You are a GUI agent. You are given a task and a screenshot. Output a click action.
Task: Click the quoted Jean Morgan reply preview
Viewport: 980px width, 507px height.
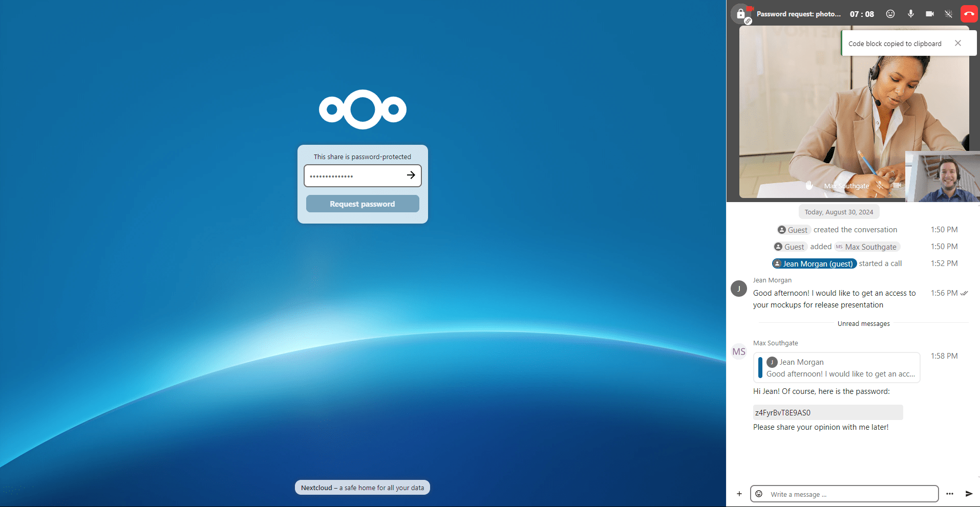tap(837, 367)
